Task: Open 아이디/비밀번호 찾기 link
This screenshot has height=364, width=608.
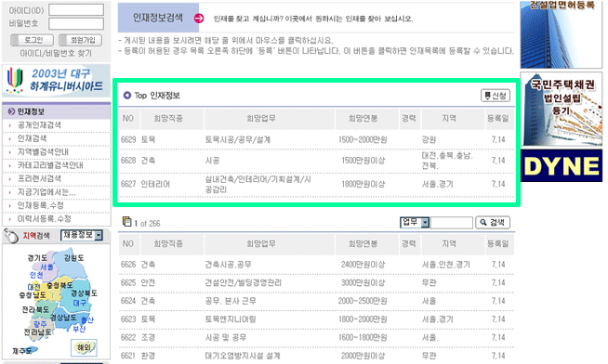Action: 56,53
